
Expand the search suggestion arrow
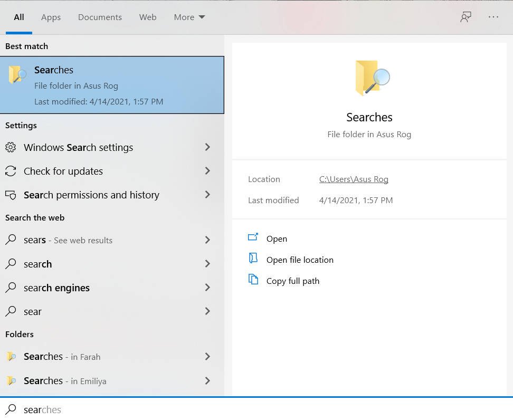(x=207, y=264)
